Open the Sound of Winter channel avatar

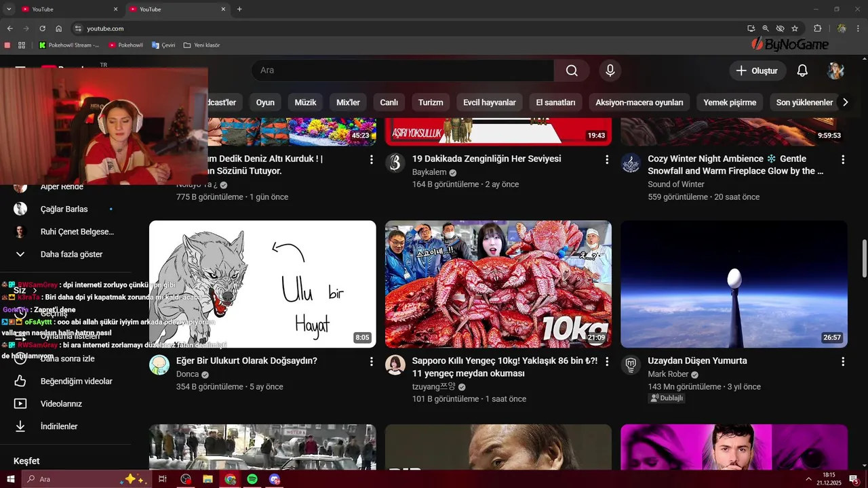(x=631, y=163)
